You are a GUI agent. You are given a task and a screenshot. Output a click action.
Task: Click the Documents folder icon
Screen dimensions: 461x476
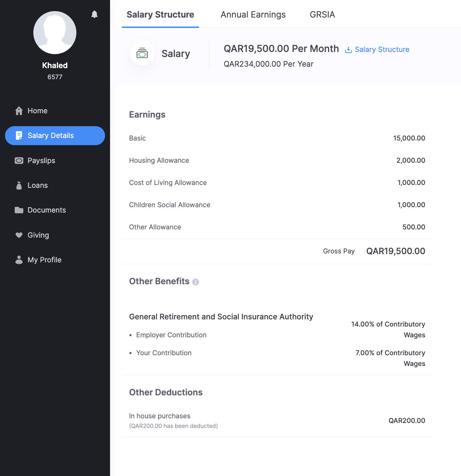coord(19,210)
